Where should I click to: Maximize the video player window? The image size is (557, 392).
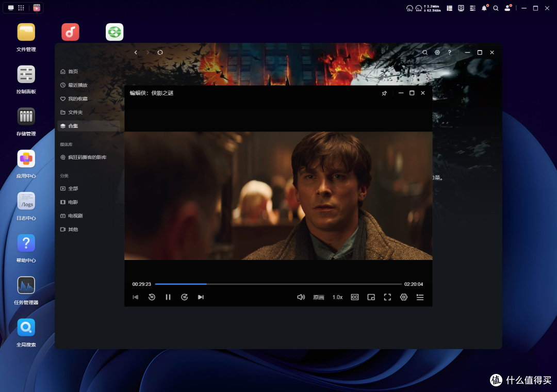[x=412, y=93]
